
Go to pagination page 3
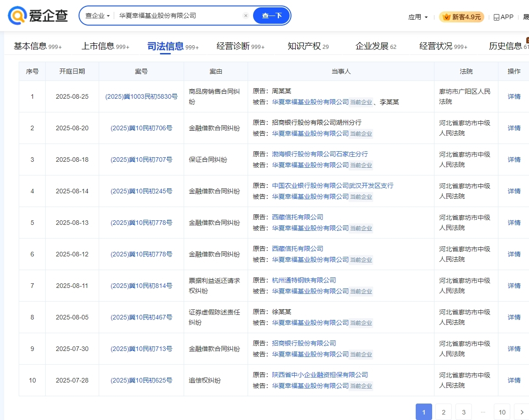point(464,412)
